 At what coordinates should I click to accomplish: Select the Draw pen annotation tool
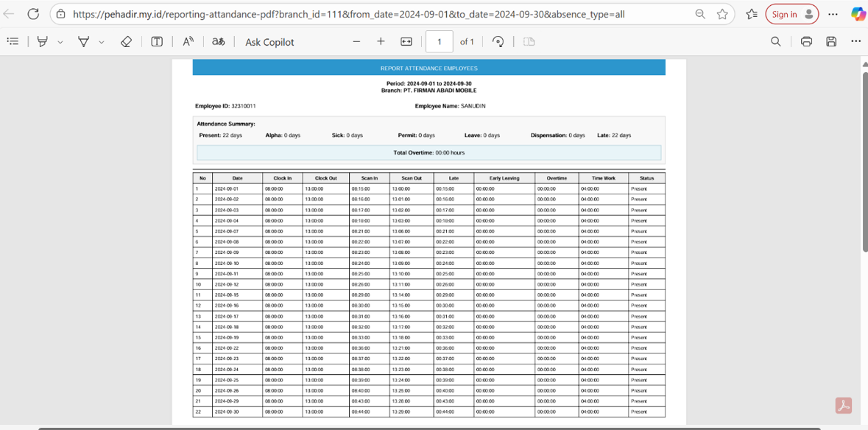tap(42, 41)
